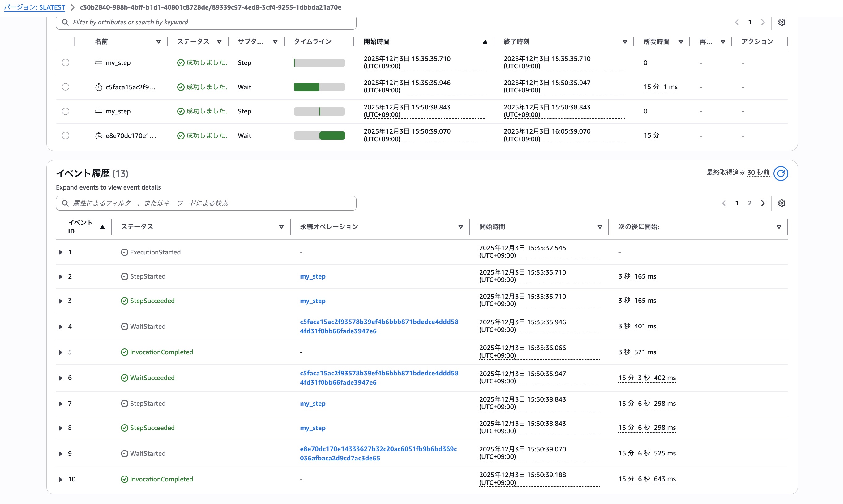Open the バージョン: $LATEST breadcrumb link

(34, 7)
